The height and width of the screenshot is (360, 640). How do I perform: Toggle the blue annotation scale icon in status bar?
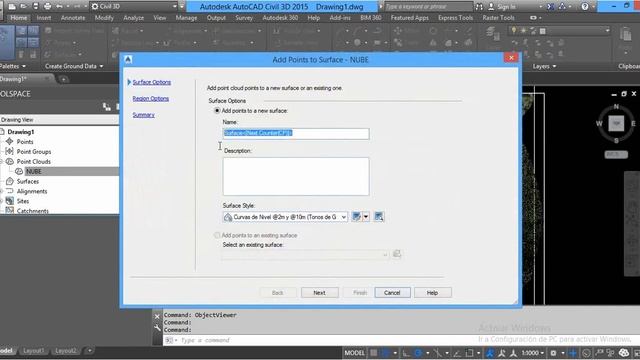tap(490, 353)
